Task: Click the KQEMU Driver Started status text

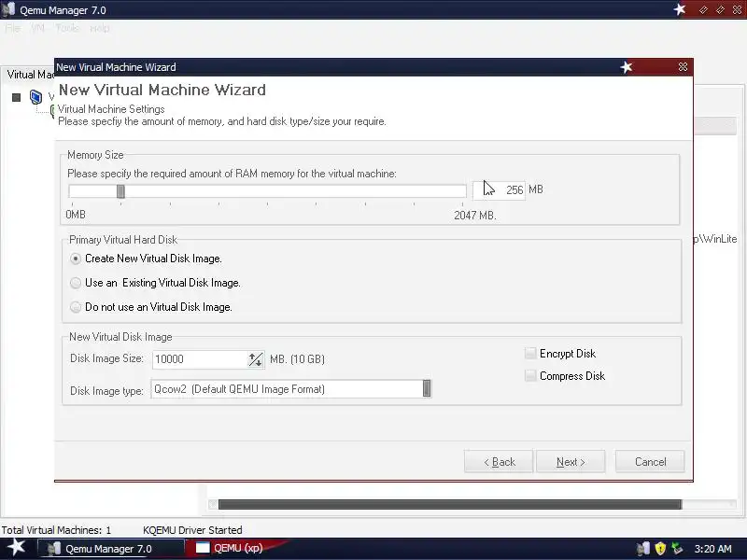Action: tap(192, 530)
